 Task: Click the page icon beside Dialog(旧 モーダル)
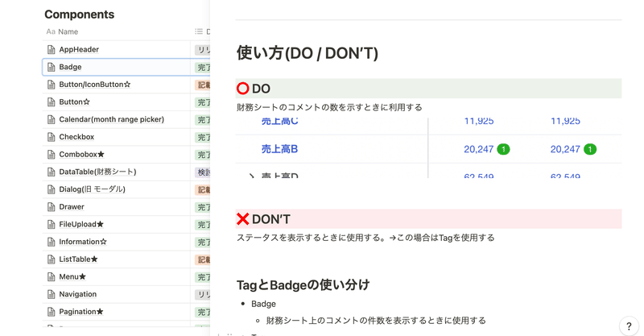51,189
